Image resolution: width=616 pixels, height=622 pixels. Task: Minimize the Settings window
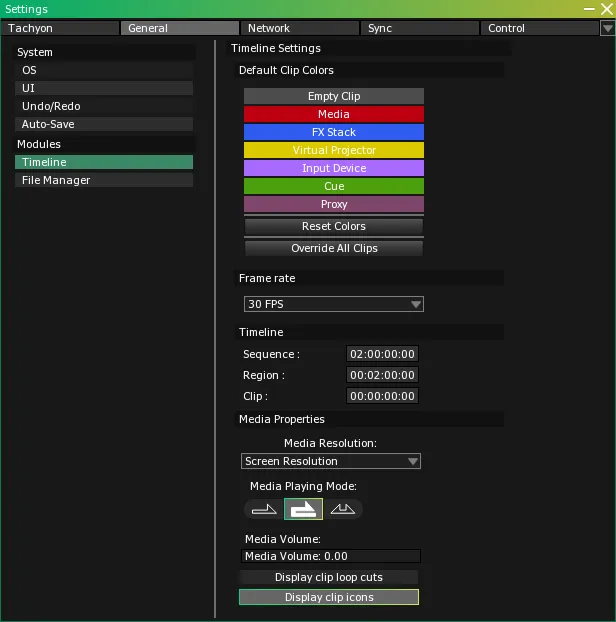point(589,9)
